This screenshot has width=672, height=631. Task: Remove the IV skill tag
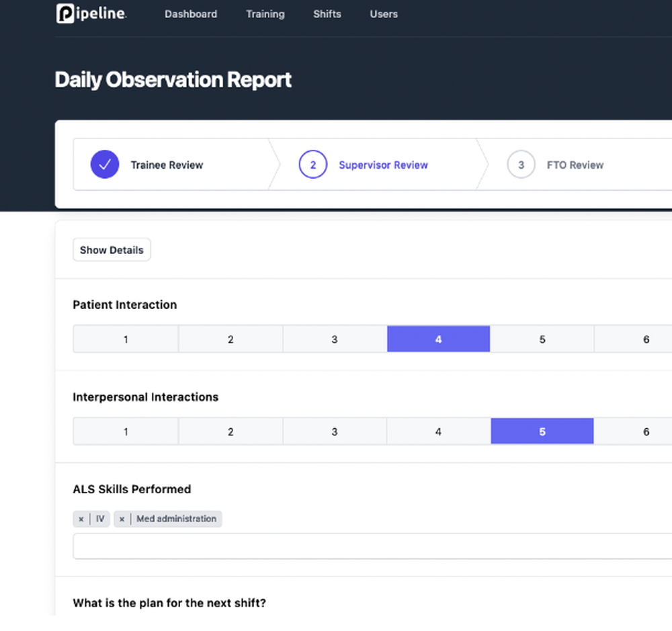[81, 519]
